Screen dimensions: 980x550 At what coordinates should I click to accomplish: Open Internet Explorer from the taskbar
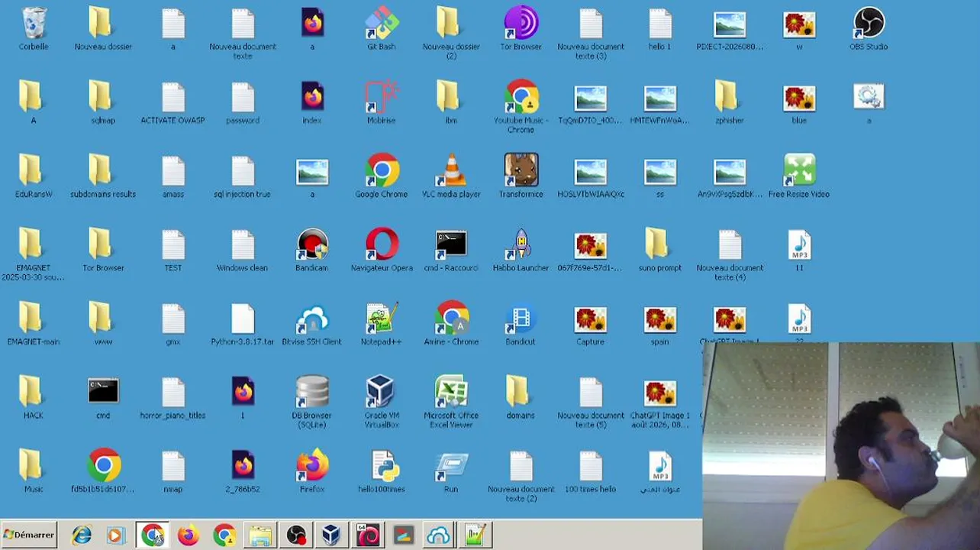(x=82, y=535)
